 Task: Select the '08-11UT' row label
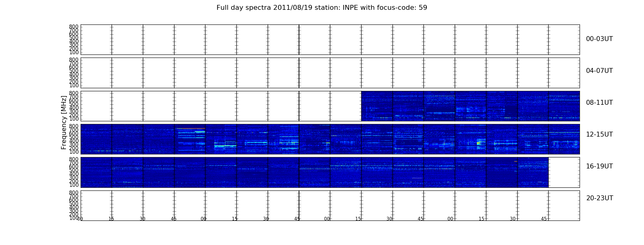coord(599,103)
